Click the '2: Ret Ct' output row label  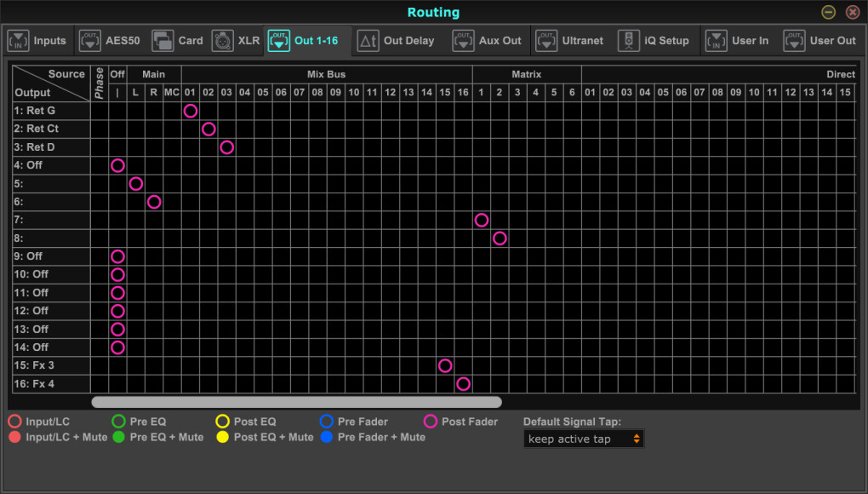click(51, 129)
